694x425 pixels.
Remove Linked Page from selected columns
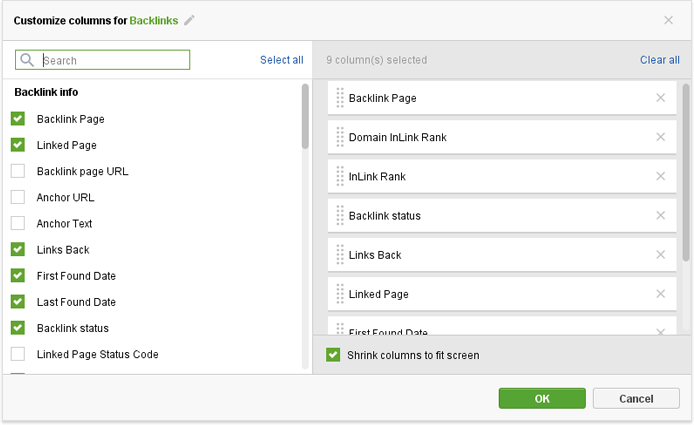660,294
